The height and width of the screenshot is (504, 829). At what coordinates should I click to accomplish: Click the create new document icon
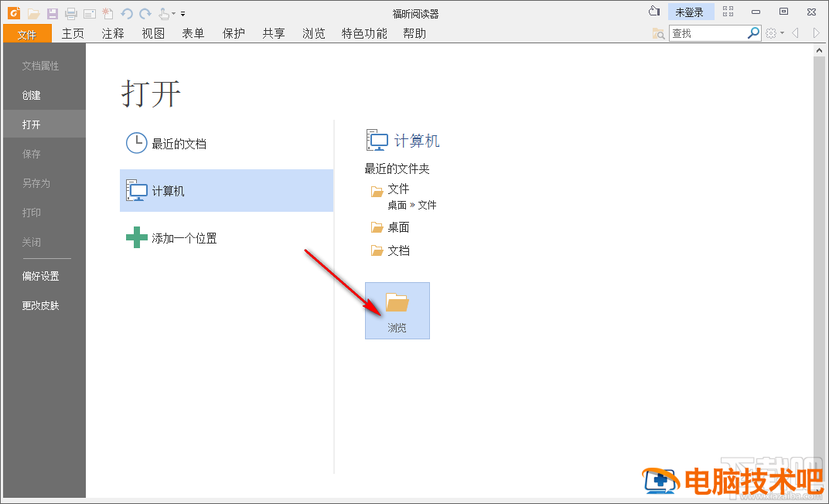(107, 13)
